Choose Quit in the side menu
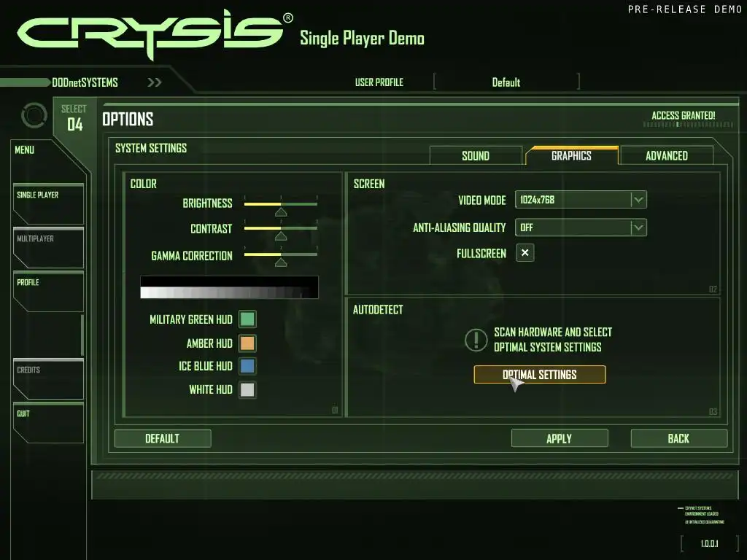Screen dimensions: 747x560 tap(48, 422)
